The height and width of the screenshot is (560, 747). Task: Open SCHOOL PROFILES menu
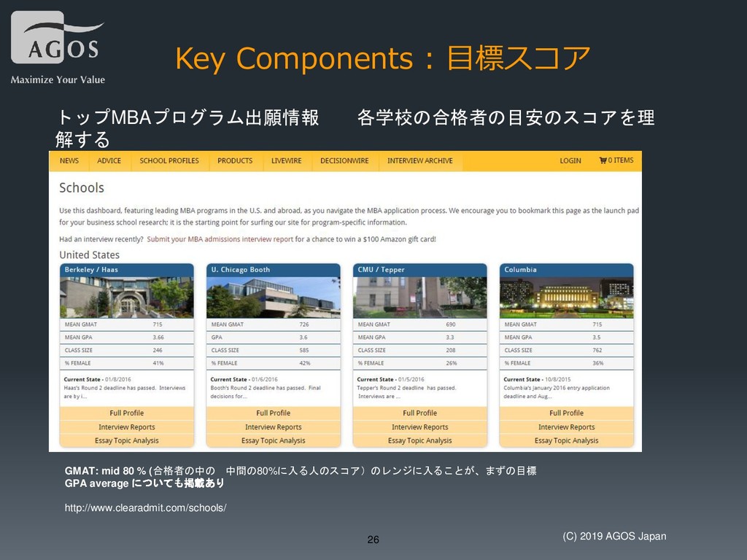pos(169,161)
